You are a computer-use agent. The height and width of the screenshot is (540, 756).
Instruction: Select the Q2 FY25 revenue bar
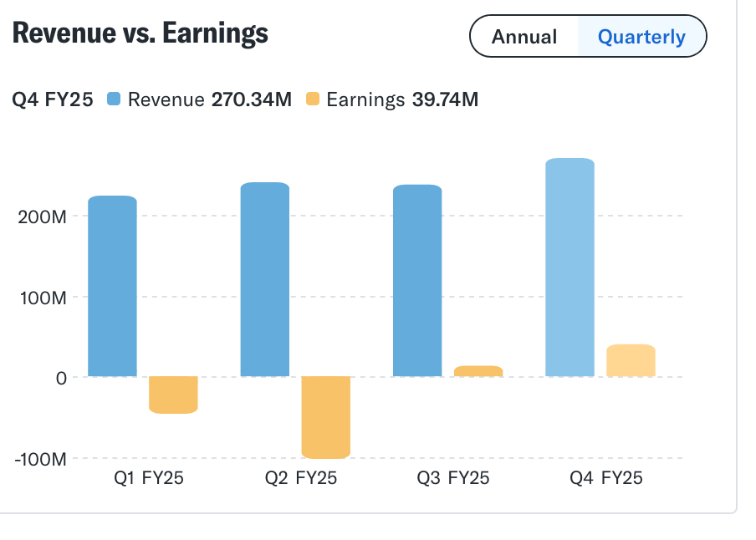[264, 279]
